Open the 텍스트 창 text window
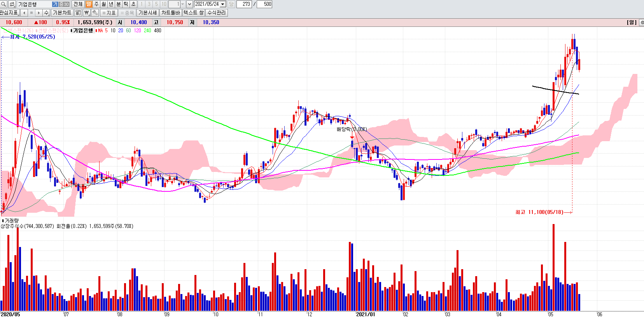Screen dimensions: 644x317 194,13
